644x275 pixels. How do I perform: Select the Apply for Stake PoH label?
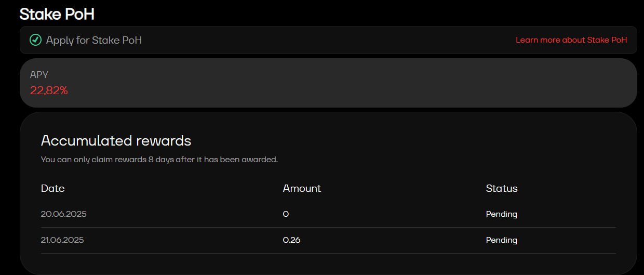93,40
